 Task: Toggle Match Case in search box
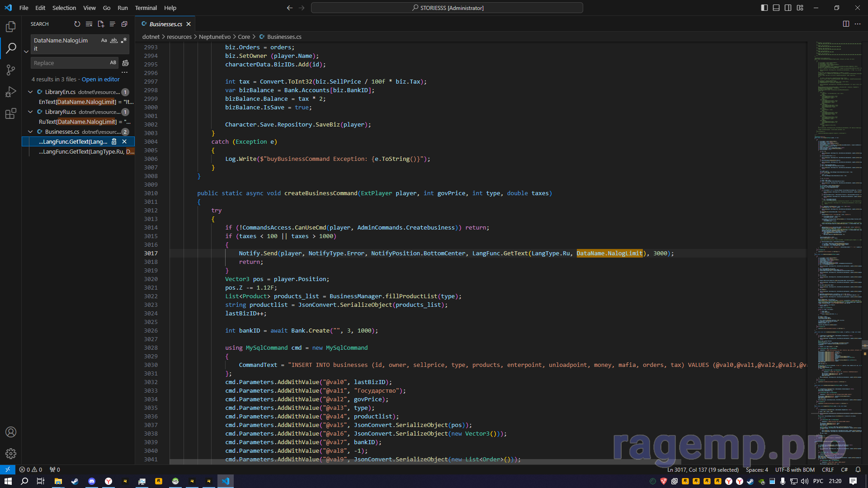coord(104,40)
